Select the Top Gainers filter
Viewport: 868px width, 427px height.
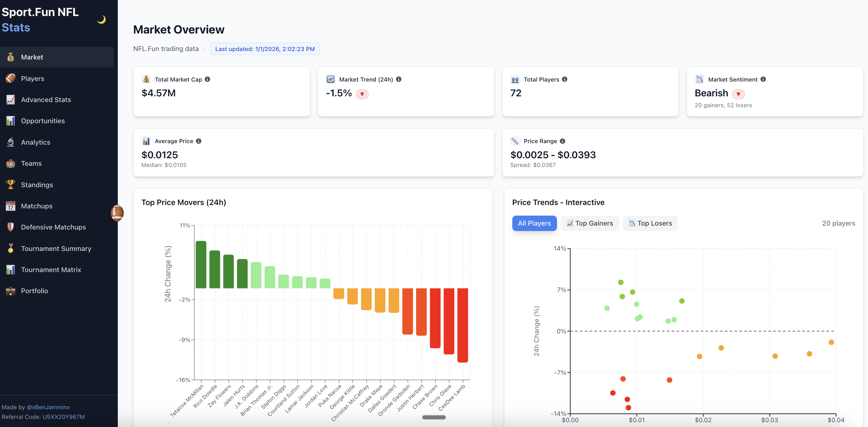pos(590,223)
